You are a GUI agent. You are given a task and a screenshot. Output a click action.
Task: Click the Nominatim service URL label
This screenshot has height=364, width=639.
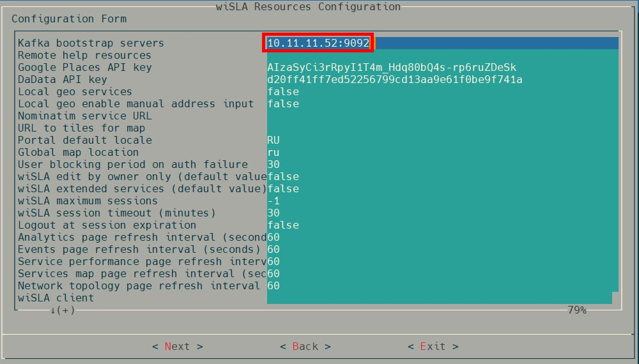(x=85, y=116)
